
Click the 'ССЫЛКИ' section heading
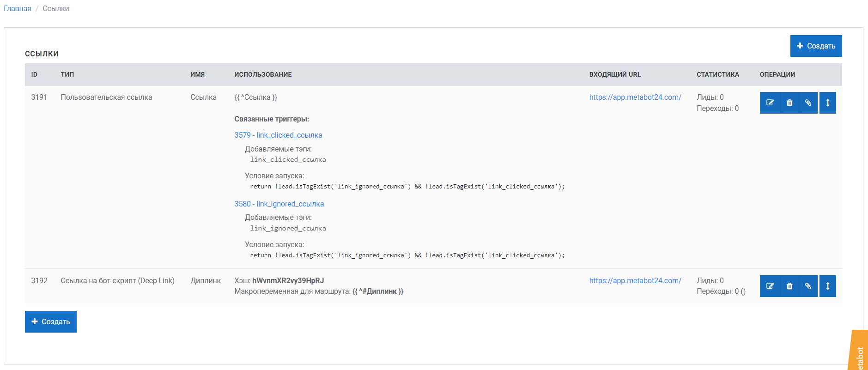tap(42, 54)
